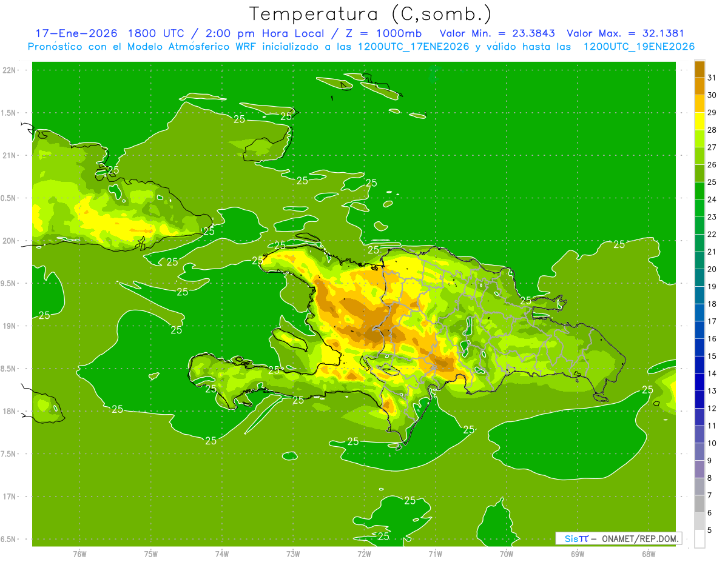The width and height of the screenshot is (728, 562).
Task: Pick the legend color band between 25 and 26
Action: (699, 173)
